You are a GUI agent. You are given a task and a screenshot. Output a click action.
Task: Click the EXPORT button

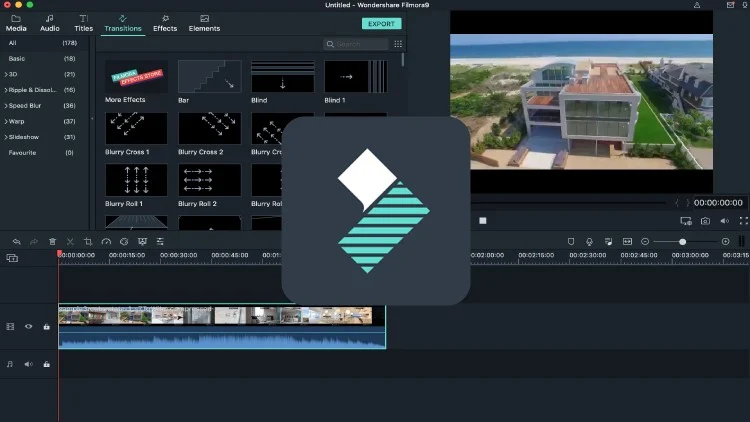pyautogui.click(x=381, y=23)
